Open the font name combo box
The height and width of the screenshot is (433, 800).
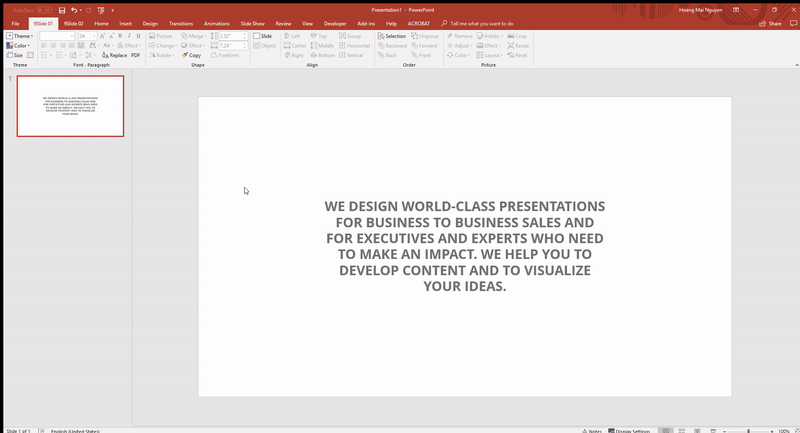point(57,36)
